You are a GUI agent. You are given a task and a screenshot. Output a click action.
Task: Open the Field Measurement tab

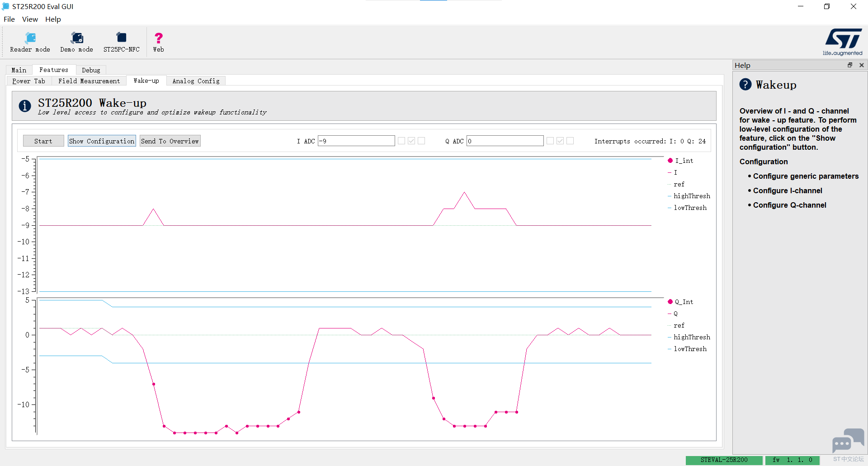[89, 81]
